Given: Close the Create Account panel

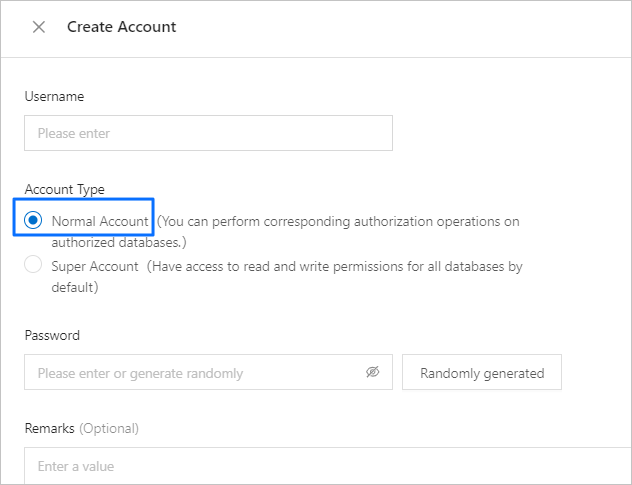Looking at the screenshot, I should click(x=39, y=27).
